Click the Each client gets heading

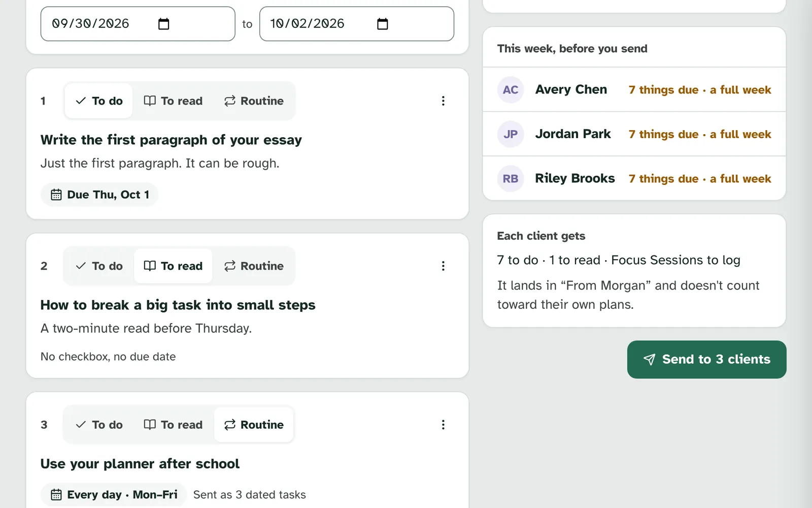[x=541, y=236]
